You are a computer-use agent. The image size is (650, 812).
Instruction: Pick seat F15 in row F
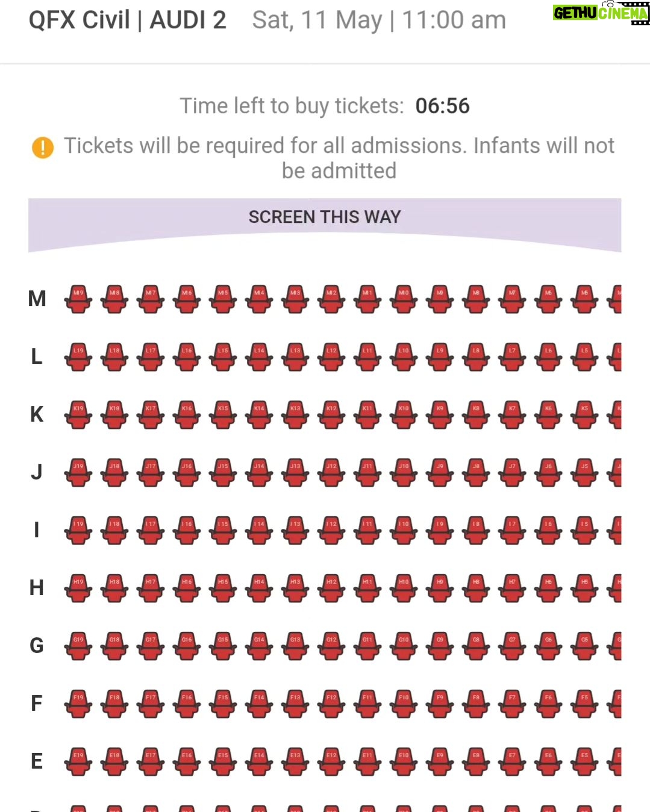click(x=223, y=704)
